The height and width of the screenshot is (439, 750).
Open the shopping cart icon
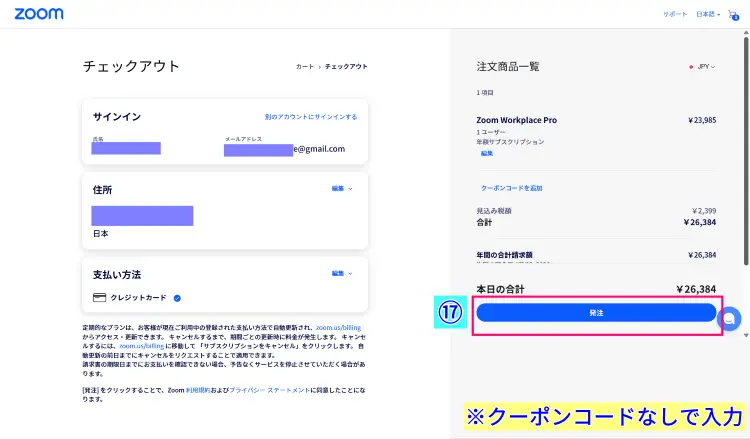point(733,15)
